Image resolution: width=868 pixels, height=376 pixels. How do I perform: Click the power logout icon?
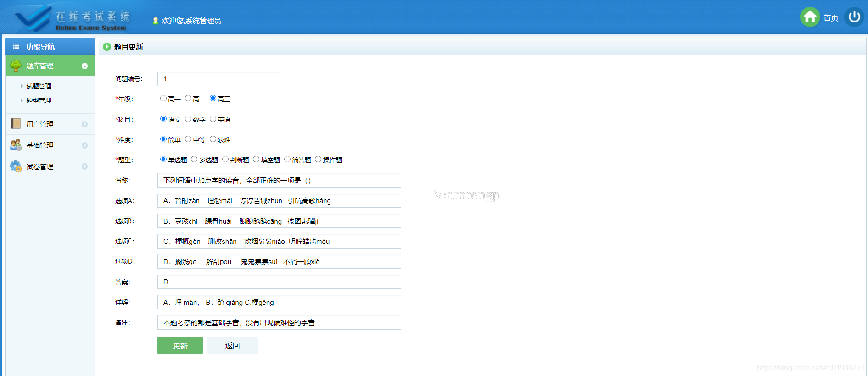[854, 17]
